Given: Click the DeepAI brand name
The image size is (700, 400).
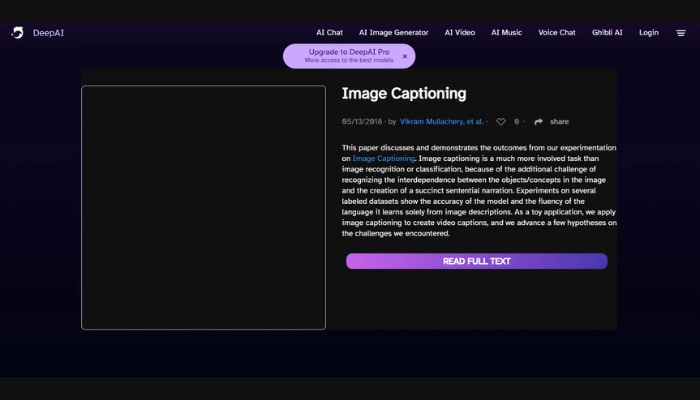Looking at the screenshot, I should point(48,33).
